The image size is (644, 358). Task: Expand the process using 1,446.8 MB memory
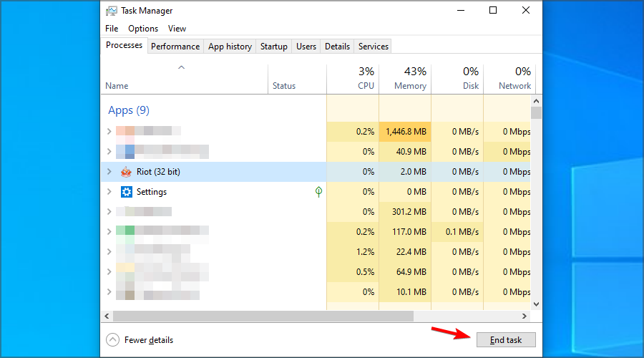pos(109,132)
